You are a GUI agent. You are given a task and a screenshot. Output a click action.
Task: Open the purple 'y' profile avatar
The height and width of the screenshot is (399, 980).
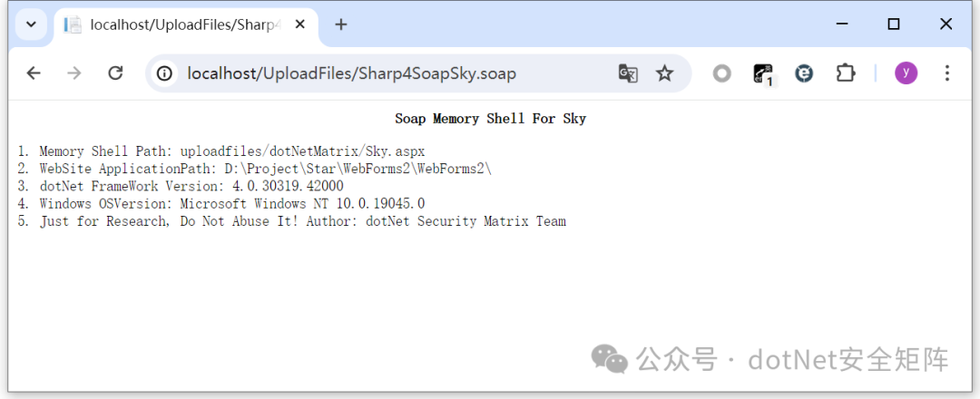906,73
